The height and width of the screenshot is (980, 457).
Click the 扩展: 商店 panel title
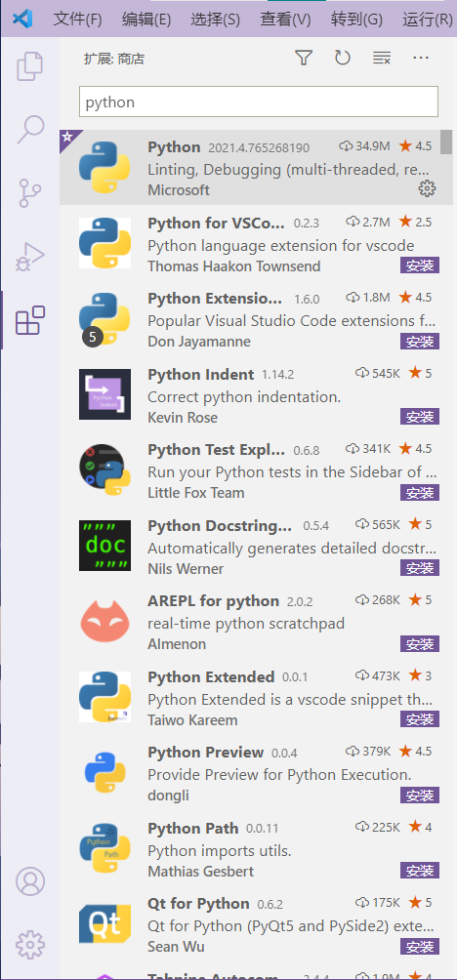point(114,60)
